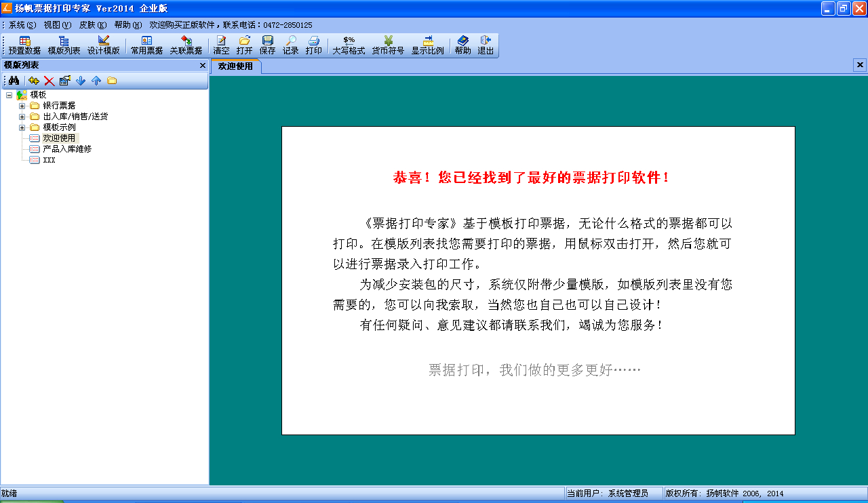Open 显示比例 display zoom settings
Image resolution: width=868 pixels, height=503 pixels.
427,45
